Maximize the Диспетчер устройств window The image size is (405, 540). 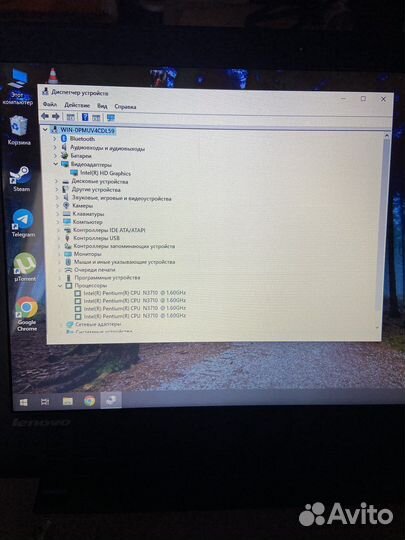[x=363, y=99]
